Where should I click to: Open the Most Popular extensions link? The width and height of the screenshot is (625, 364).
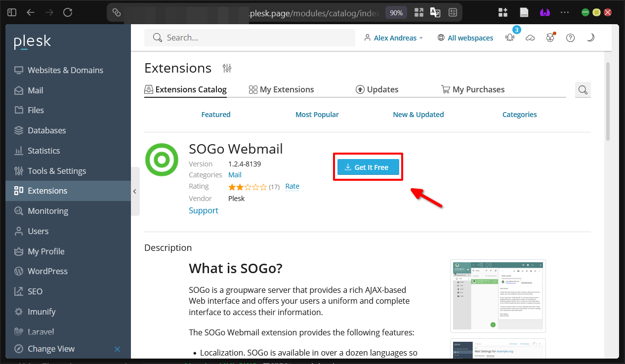(317, 115)
